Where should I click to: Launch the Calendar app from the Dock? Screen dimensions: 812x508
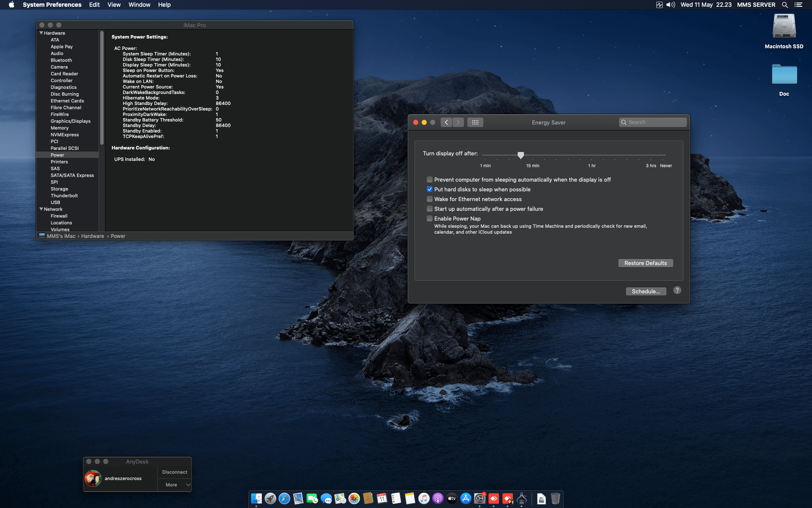(x=382, y=499)
